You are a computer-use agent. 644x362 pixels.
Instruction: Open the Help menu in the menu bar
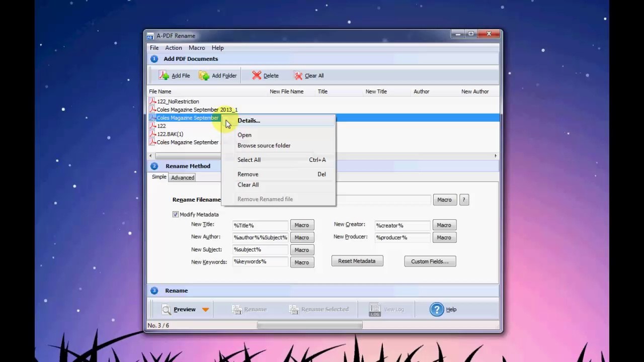tap(217, 48)
